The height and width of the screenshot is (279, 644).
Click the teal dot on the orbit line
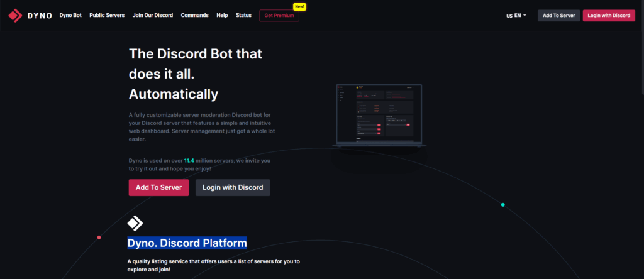click(502, 205)
